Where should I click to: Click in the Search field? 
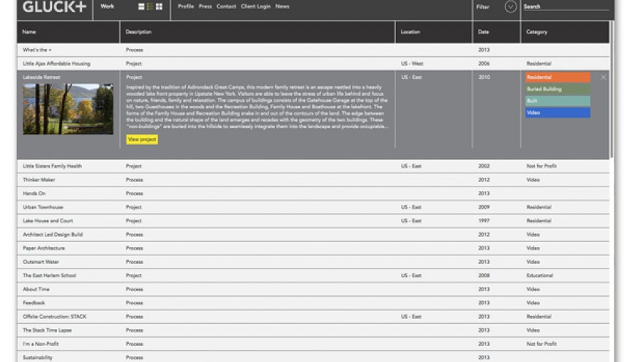click(565, 7)
